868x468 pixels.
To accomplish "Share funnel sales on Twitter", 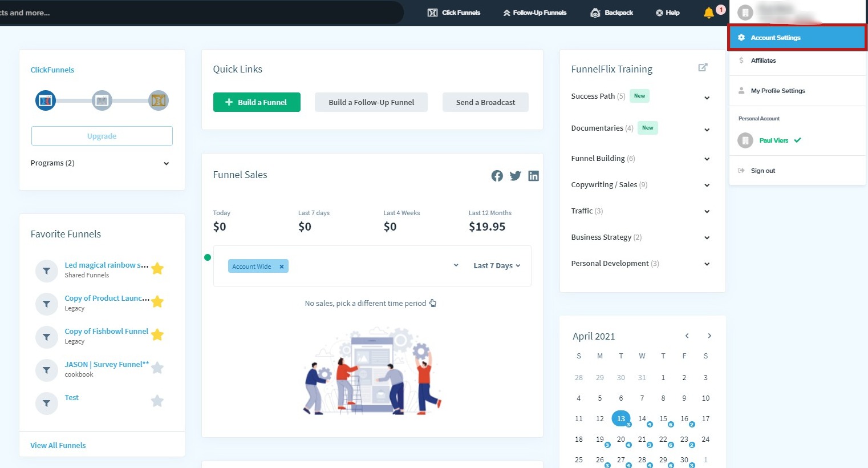I will pyautogui.click(x=516, y=176).
